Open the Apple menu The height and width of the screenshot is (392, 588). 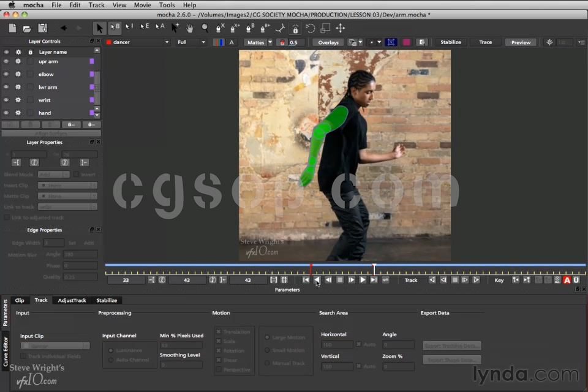click(12, 5)
